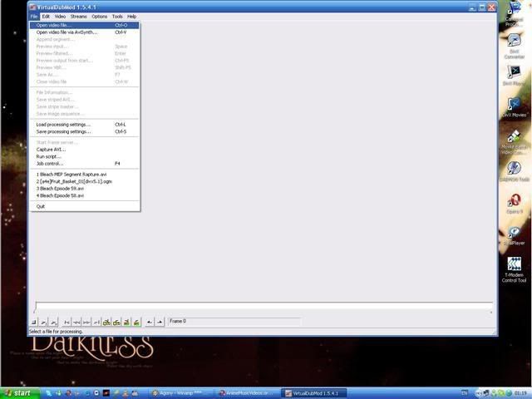Click the Windows Start button
Image resolution: width=532 pixels, height=399 pixels.
point(20,393)
